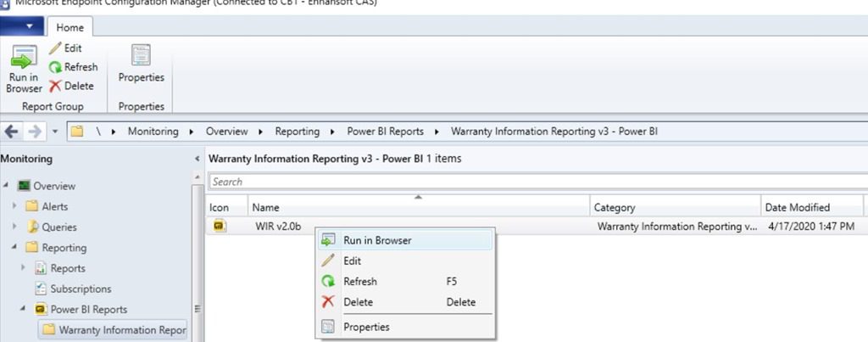The height and width of the screenshot is (342, 868).
Task: Click Refresh icon in the ribbon
Action: tap(56, 67)
